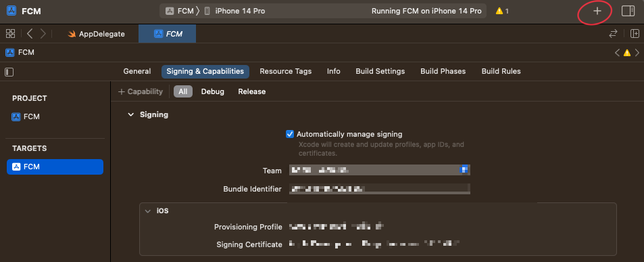
Task: Jump to next issue arrow
Action: pos(637,53)
